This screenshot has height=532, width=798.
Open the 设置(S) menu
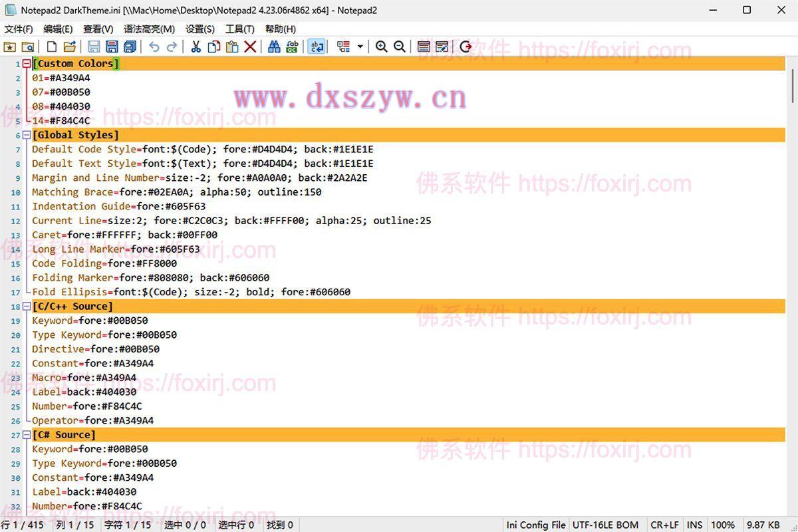(x=200, y=29)
